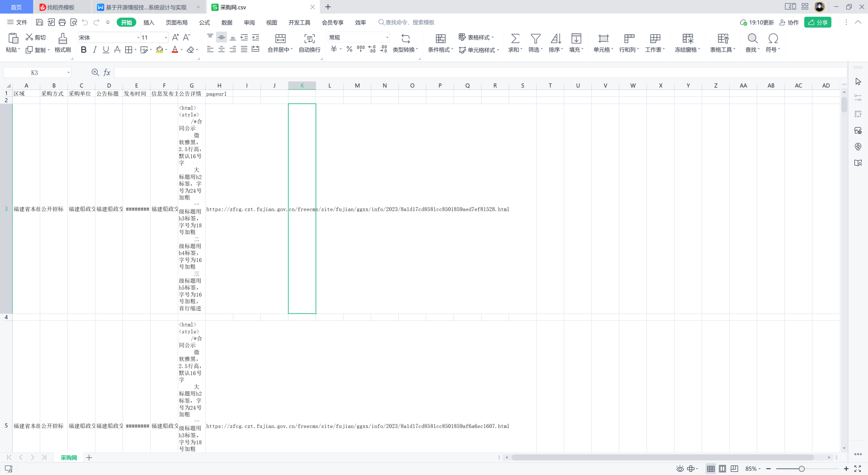
Task: Select the 采购网 sheet tab
Action: [69, 457]
